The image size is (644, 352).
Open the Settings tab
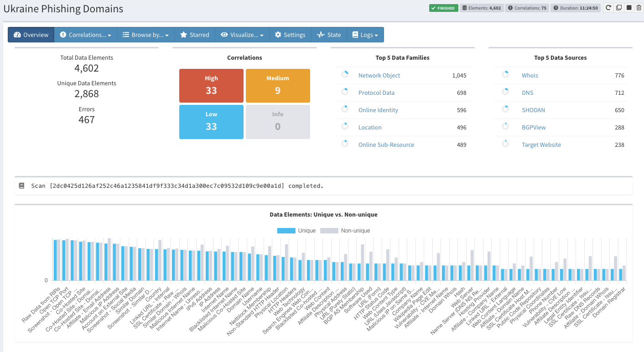(290, 35)
